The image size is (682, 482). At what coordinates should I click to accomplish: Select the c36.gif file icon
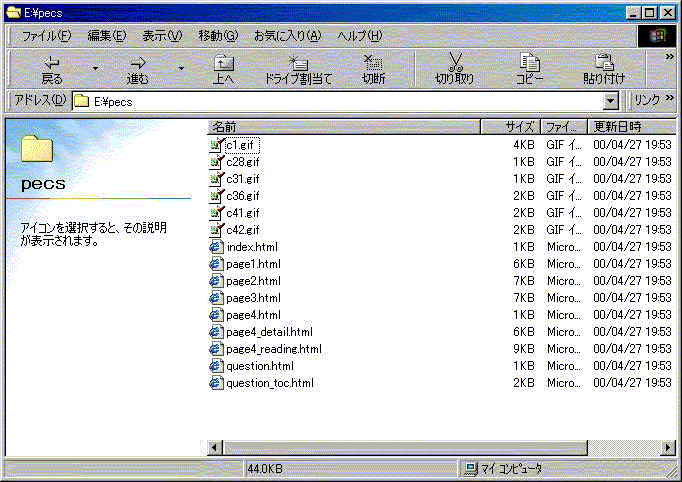216,196
